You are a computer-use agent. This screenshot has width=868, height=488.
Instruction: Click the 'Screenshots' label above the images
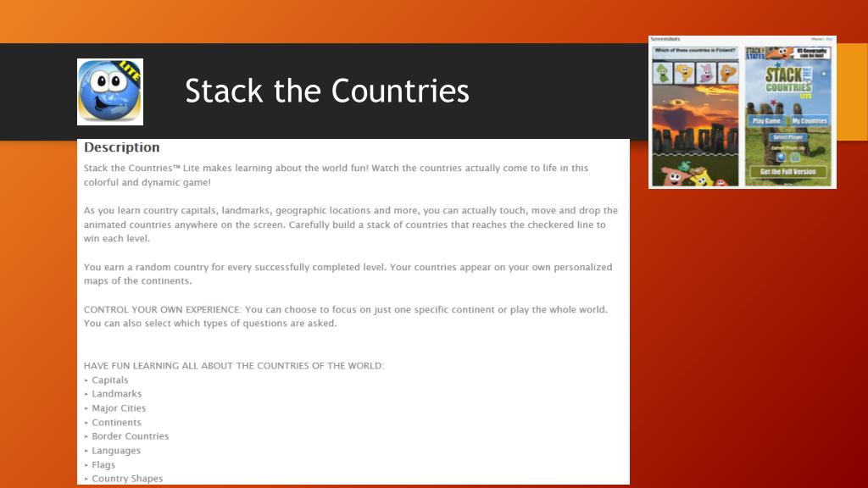665,39
